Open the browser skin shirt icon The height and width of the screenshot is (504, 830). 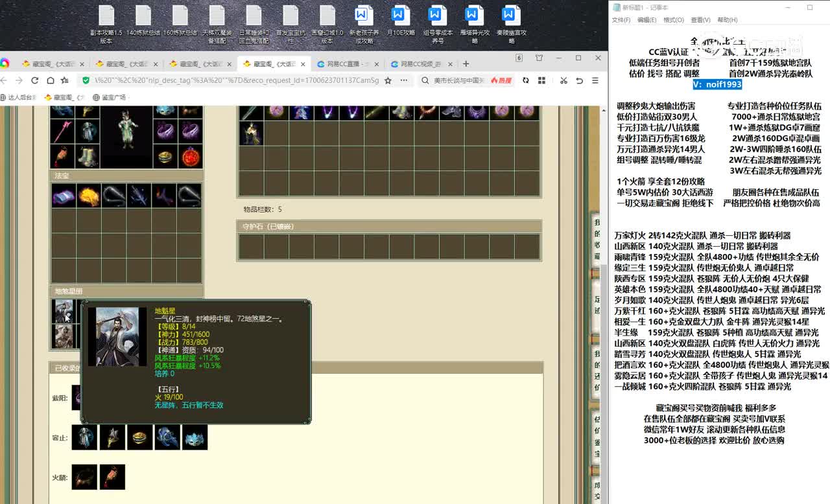coord(539,58)
